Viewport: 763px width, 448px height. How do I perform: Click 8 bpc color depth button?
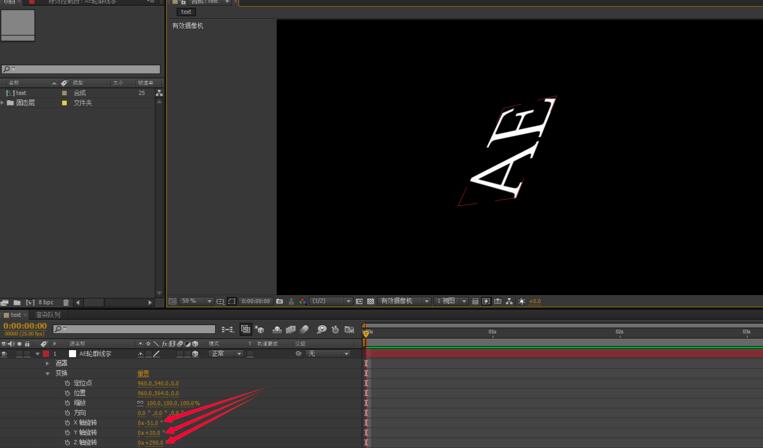[x=46, y=303]
